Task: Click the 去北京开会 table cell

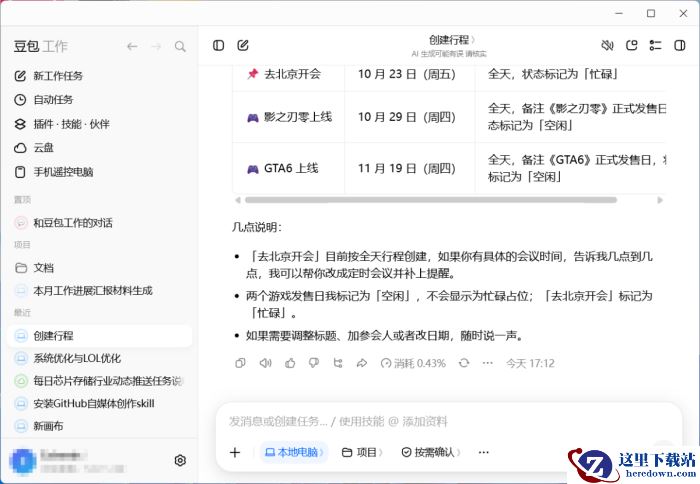Action: [288, 75]
